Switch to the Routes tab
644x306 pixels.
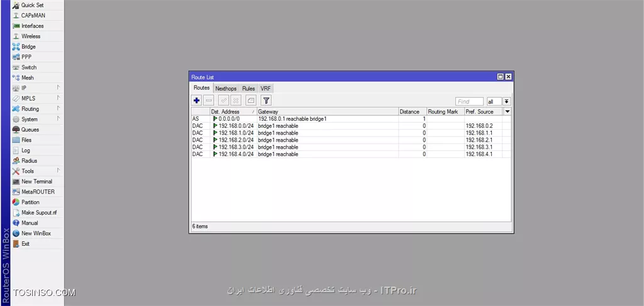[x=202, y=88]
